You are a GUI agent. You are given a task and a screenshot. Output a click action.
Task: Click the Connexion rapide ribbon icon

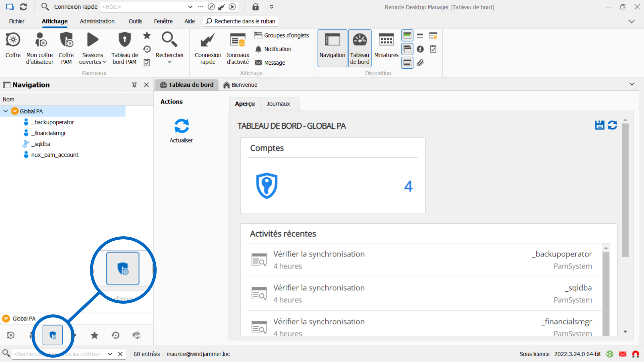[208, 40]
